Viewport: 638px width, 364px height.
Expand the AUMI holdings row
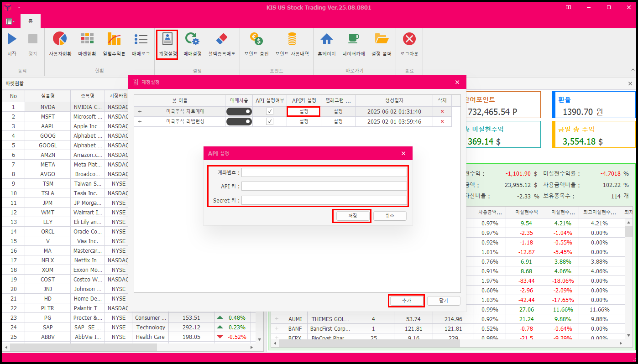coord(276,319)
